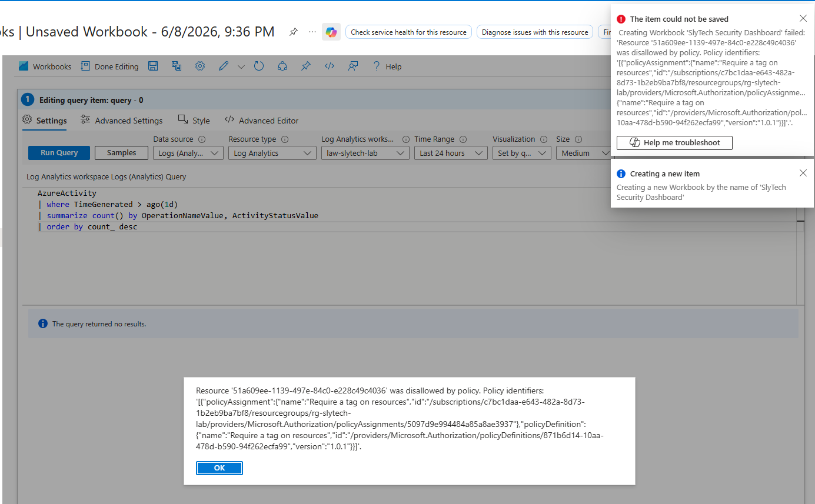
Task: Click the red error icon in notification
Action: 621,19
